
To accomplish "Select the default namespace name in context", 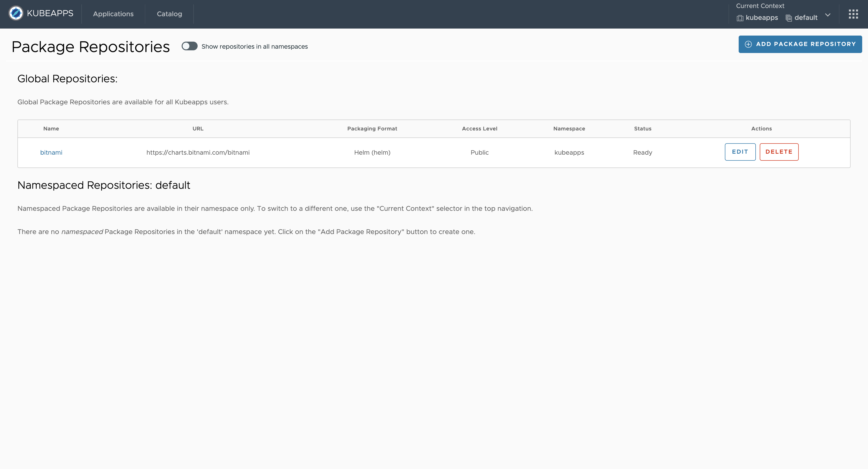I will point(806,17).
